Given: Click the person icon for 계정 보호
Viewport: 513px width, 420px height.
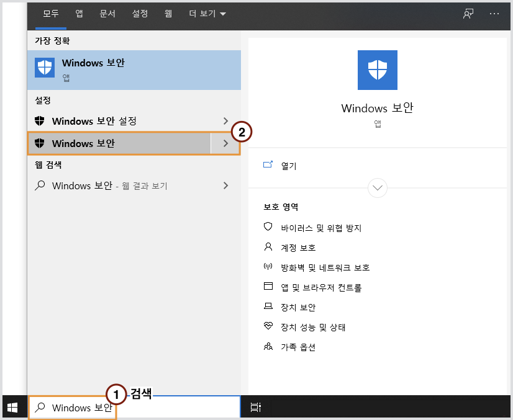Looking at the screenshot, I should coord(268,246).
